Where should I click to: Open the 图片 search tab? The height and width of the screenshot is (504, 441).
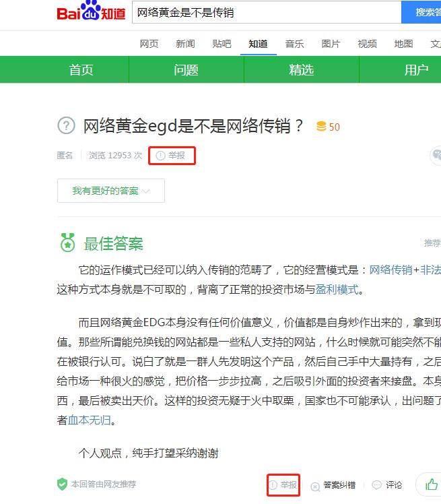click(x=331, y=44)
